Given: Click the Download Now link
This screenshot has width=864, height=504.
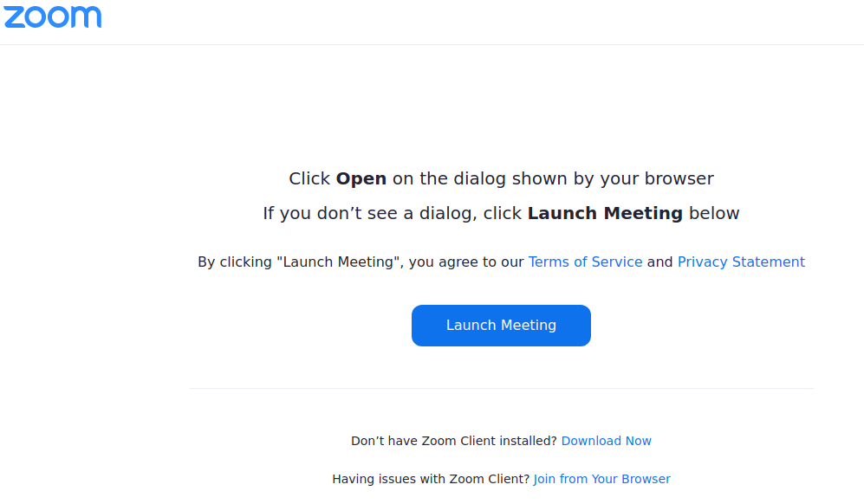Looking at the screenshot, I should tap(606, 441).
